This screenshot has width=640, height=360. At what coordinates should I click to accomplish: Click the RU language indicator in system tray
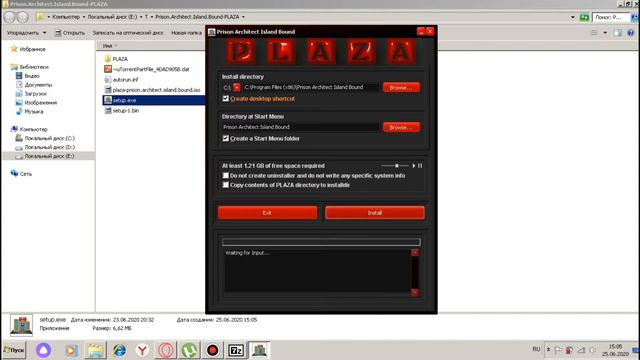click(536, 349)
